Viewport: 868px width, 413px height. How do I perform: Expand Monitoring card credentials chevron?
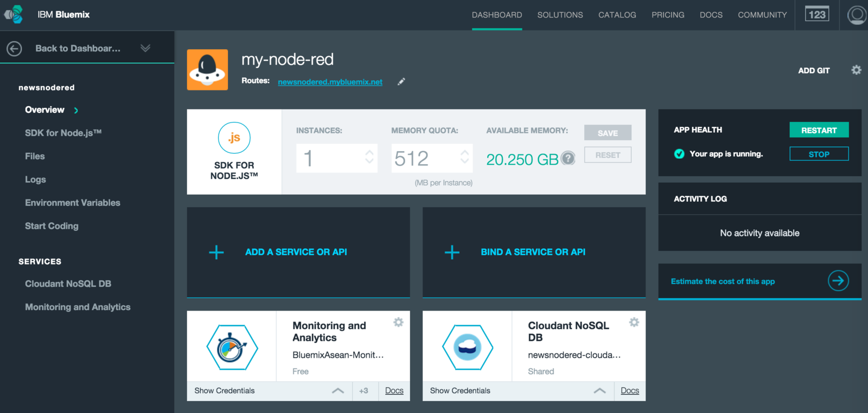pos(338,391)
